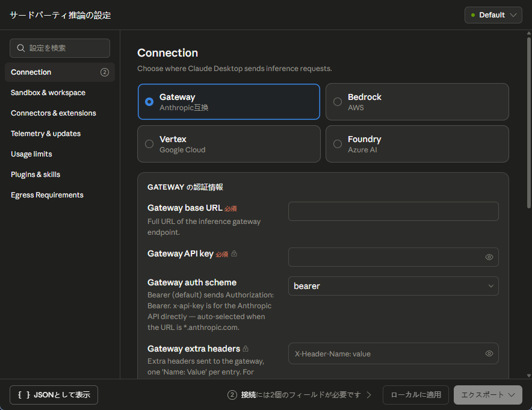Click the JSONとして表示 button
The width and height of the screenshot is (532, 410).
click(x=54, y=395)
